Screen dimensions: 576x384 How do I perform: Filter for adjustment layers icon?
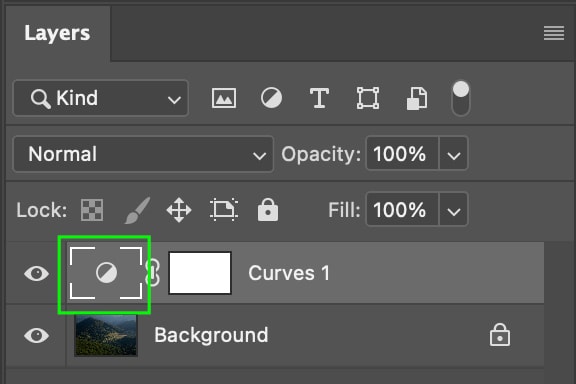271,98
